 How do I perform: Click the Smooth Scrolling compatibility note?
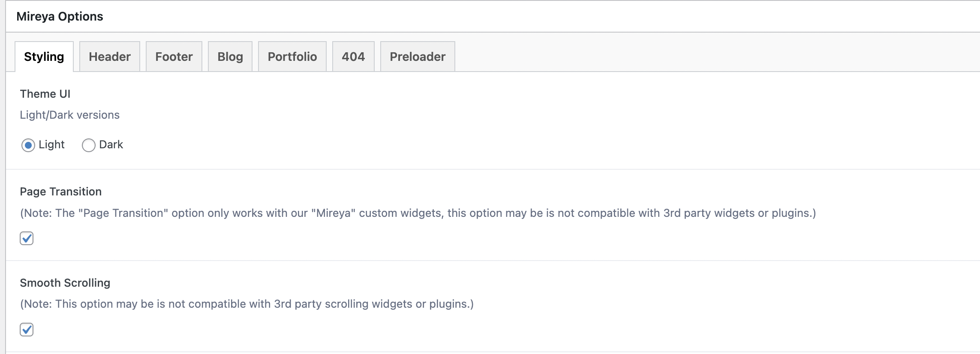[x=247, y=304]
